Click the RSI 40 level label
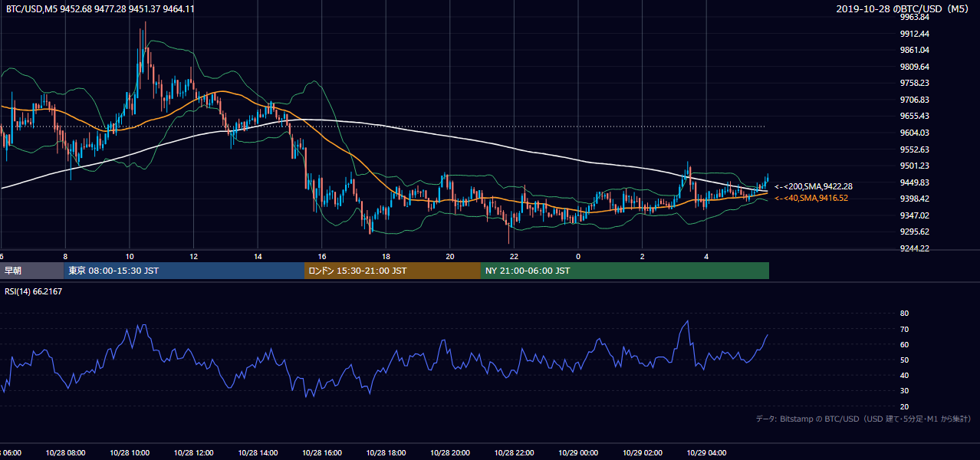Viewport: 980px width, 460px height. pos(905,376)
